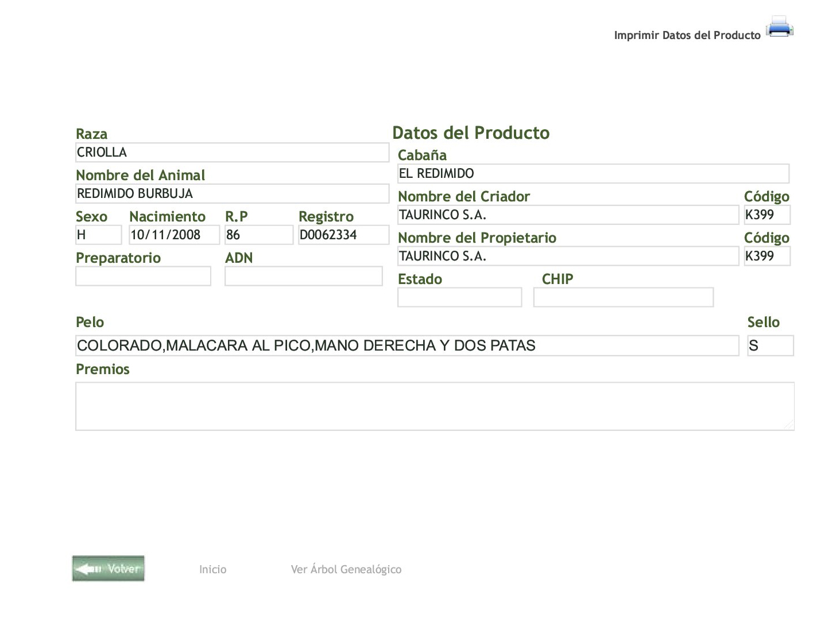Open the Inicio link
This screenshot has height=630, width=840.
point(212,569)
